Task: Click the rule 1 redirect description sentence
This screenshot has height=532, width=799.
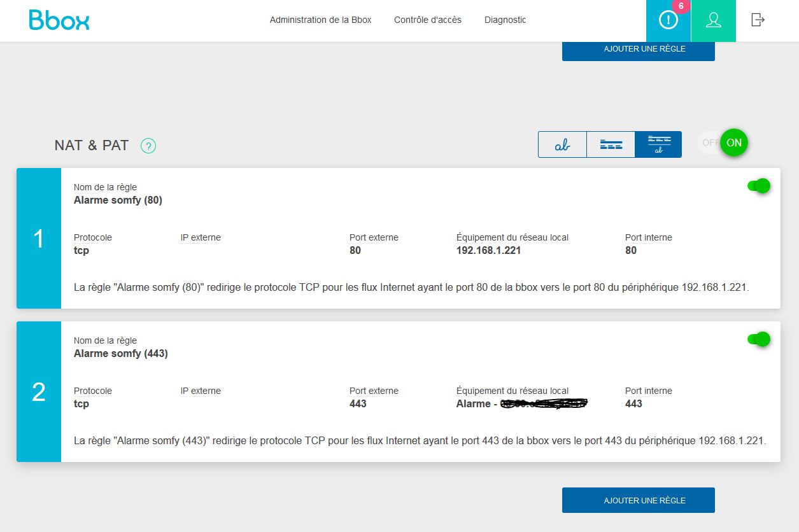Action: 412,288
